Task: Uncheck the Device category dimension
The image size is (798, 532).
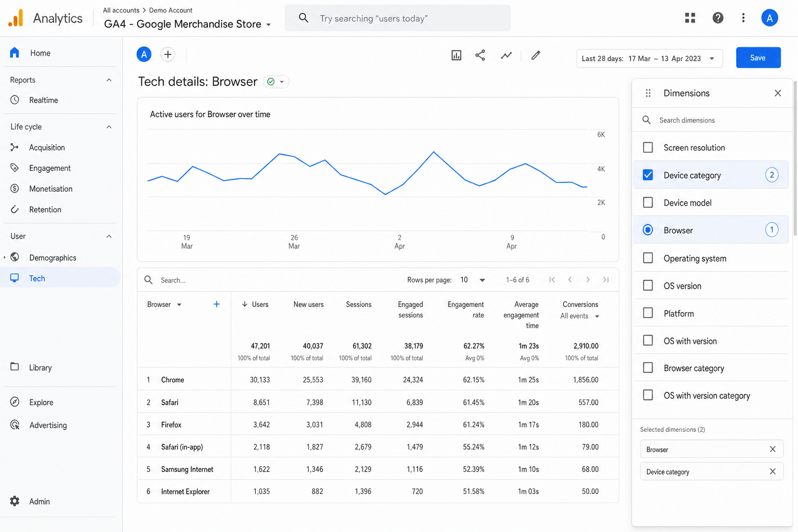Action: [x=648, y=175]
